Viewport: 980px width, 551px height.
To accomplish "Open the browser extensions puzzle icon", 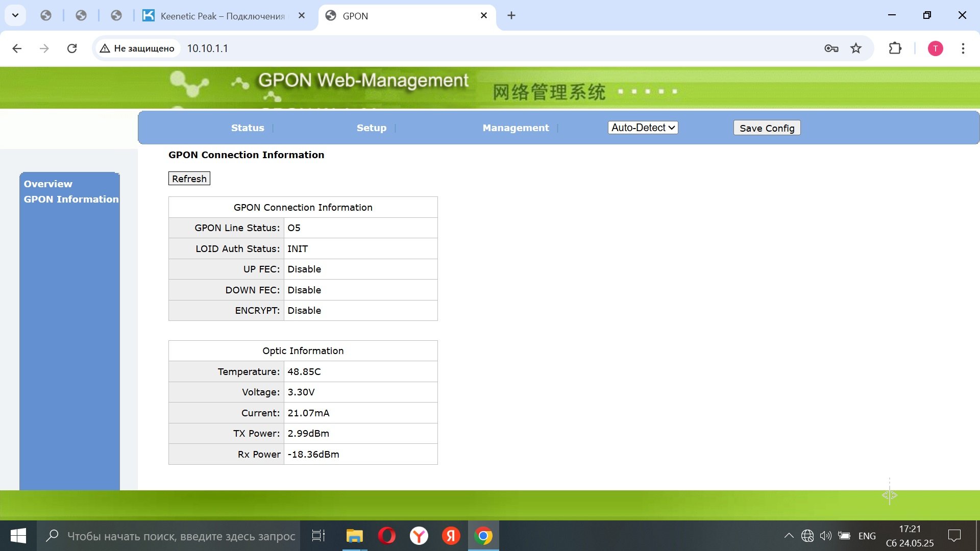I will (895, 48).
